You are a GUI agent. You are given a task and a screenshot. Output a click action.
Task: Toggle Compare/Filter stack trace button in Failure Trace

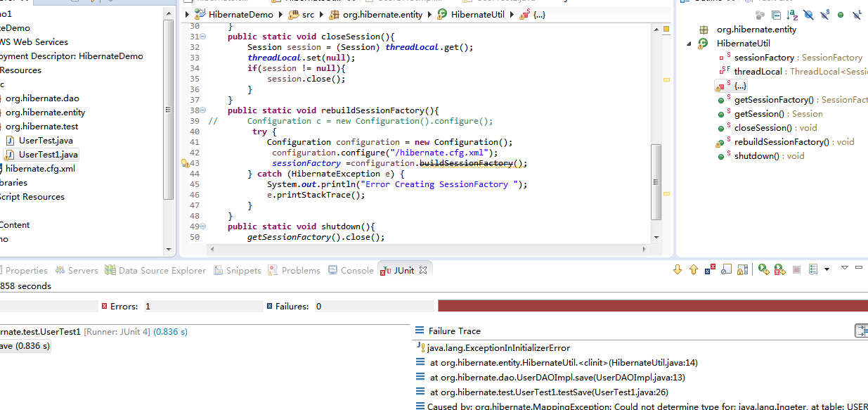point(861,331)
